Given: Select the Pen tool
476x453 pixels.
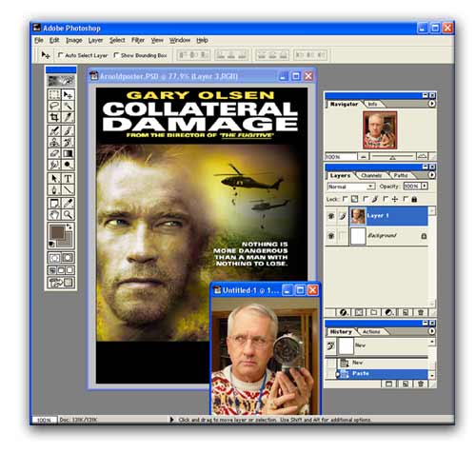Looking at the screenshot, I should (x=54, y=189).
